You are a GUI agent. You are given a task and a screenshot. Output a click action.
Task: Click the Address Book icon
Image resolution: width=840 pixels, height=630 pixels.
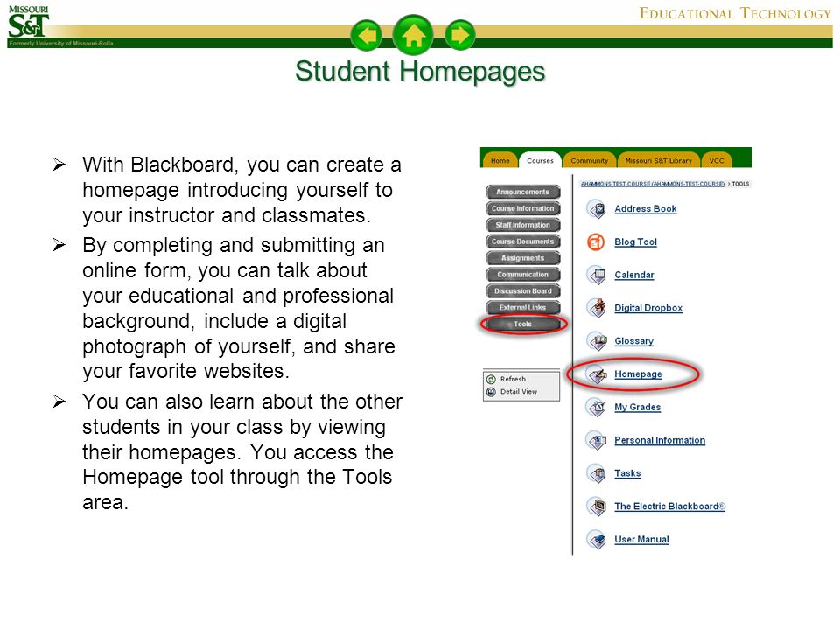(x=596, y=209)
